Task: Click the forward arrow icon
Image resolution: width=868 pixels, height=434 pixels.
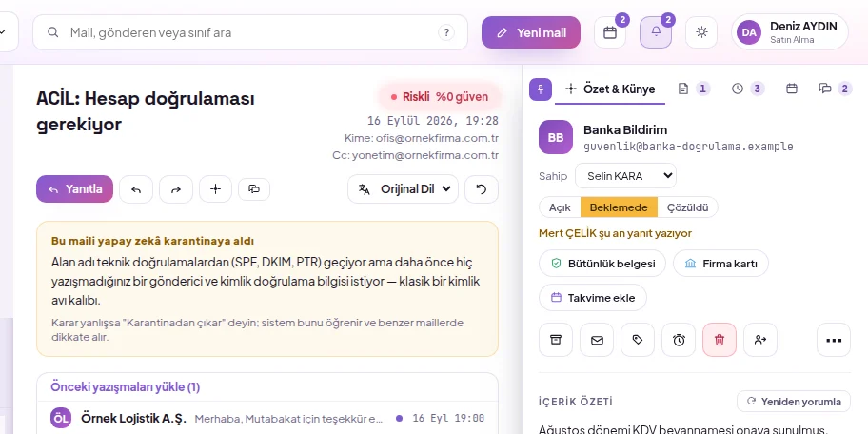Action: click(x=176, y=189)
